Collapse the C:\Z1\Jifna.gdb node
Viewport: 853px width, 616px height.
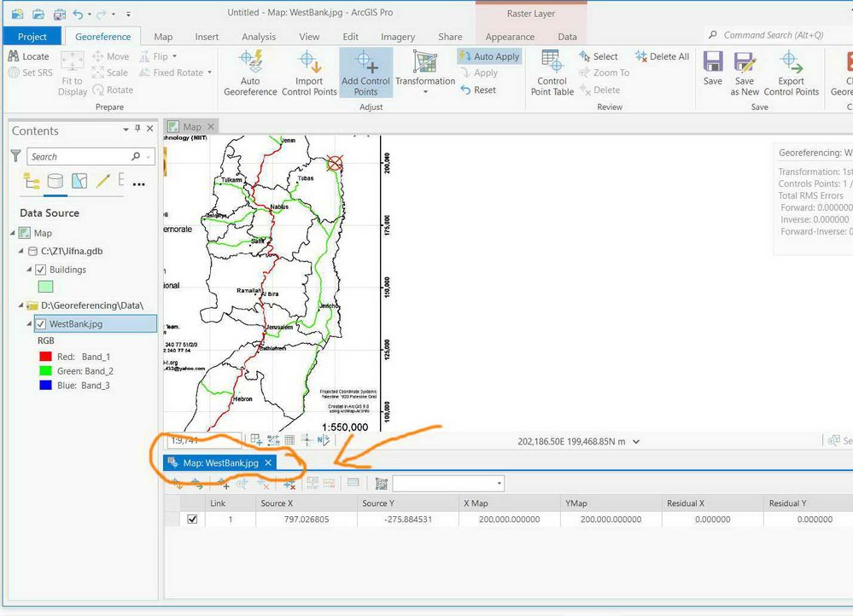[20, 251]
